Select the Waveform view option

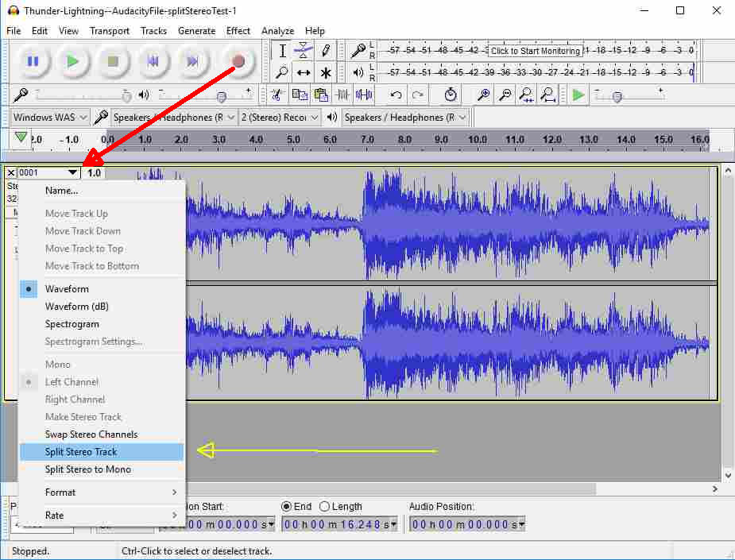[x=67, y=289]
